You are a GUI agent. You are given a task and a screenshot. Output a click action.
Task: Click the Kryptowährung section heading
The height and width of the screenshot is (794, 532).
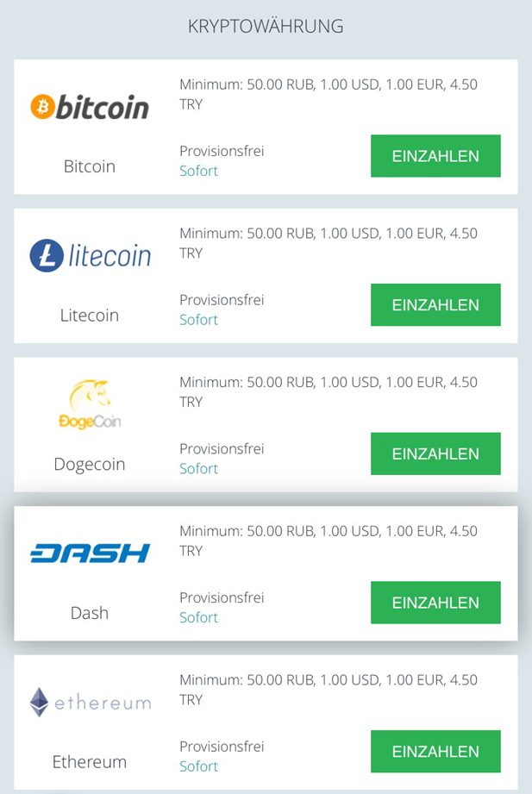[x=266, y=27]
